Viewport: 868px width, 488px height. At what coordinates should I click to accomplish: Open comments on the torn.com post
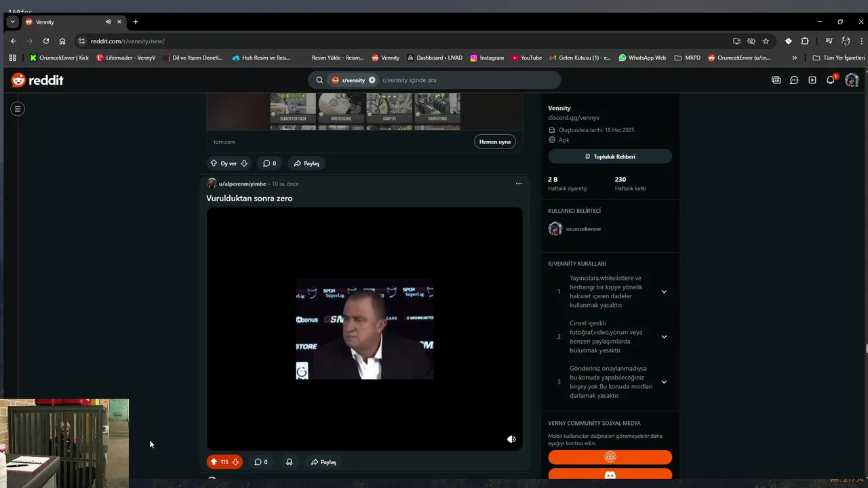[269, 163]
